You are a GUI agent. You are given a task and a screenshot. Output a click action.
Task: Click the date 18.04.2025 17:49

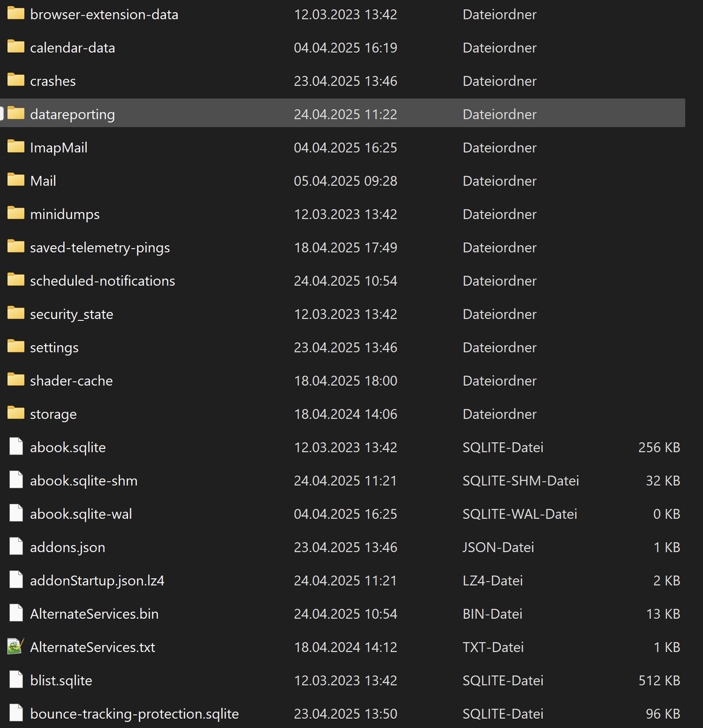346,248
